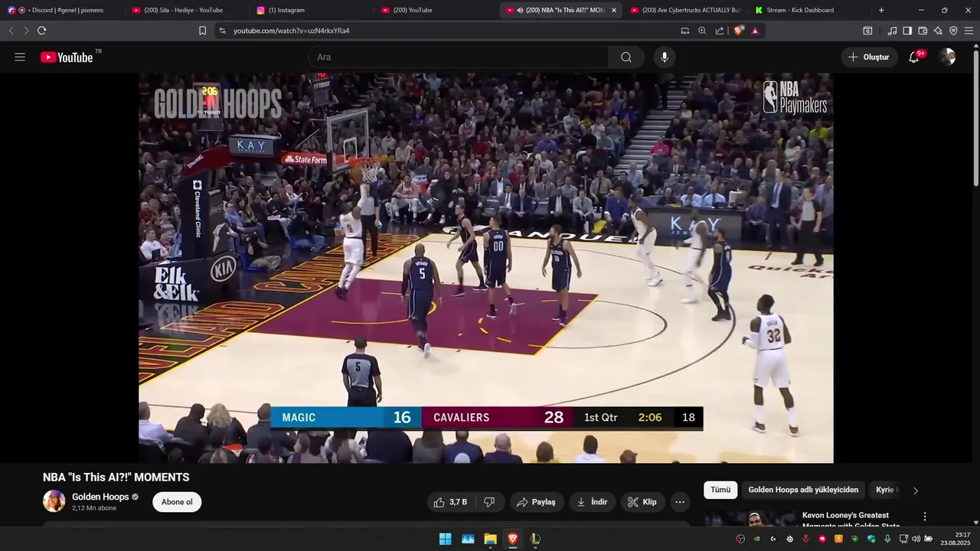Reload the page
Image resolution: width=980 pixels, height=551 pixels.
(x=41, y=31)
